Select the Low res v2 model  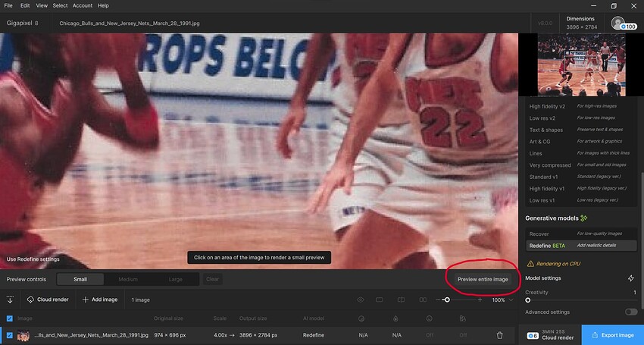pyautogui.click(x=581, y=118)
